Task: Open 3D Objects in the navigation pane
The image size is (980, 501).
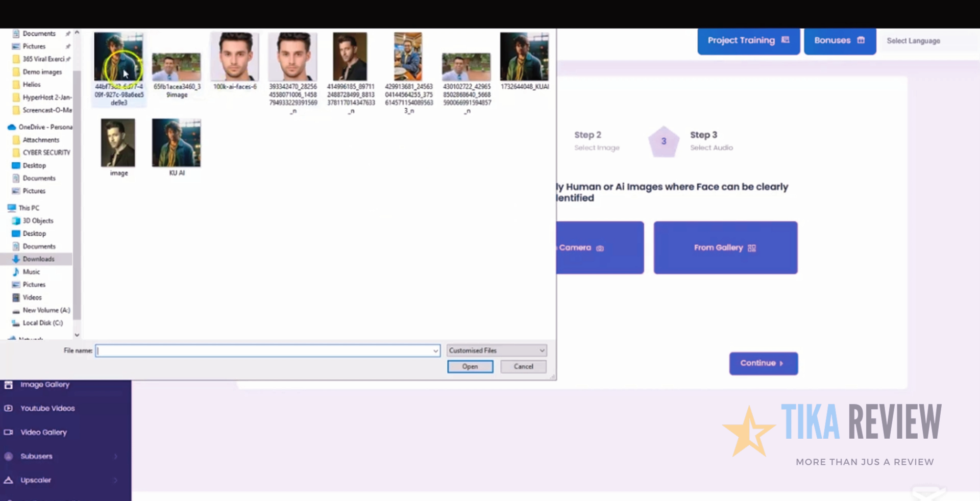Action: pos(38,221)
